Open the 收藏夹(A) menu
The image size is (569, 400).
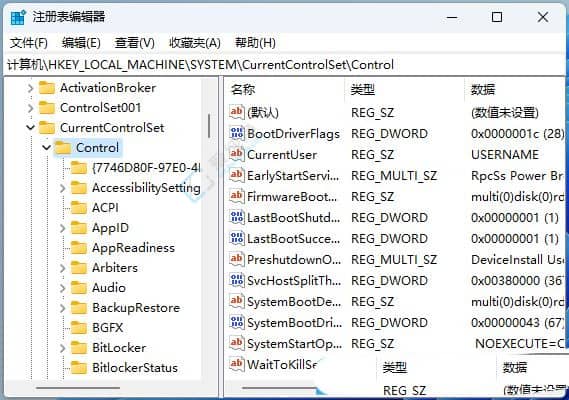coord(195,43)
